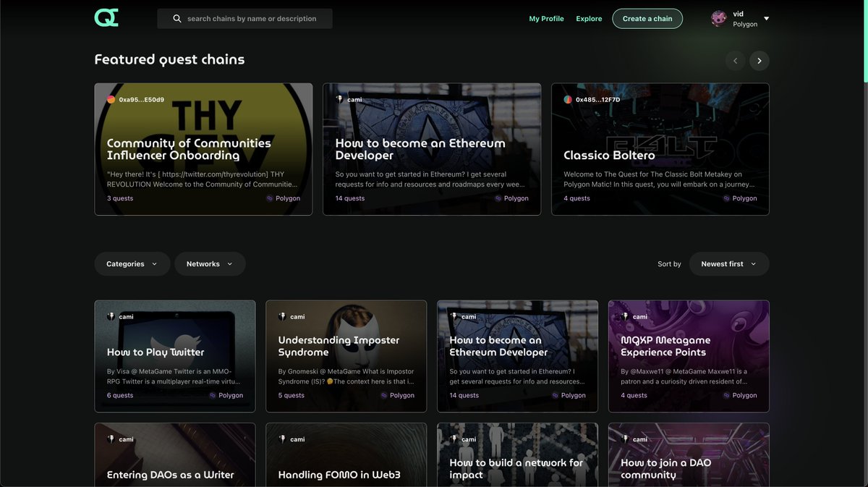Go to the Explore page

589,19
